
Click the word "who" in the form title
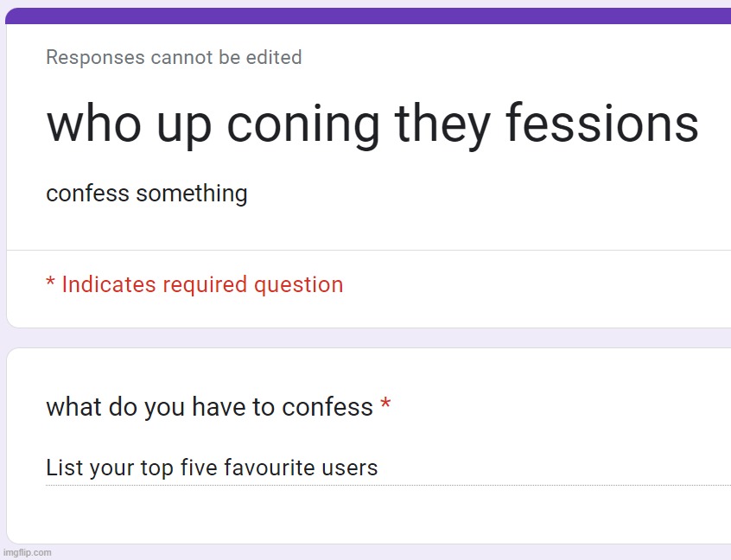[93, 123]
